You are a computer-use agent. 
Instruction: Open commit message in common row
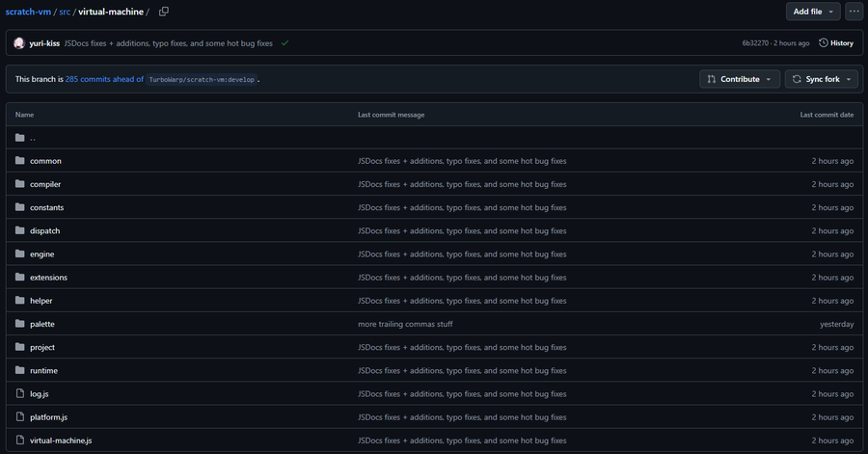[x=462, y=161]
